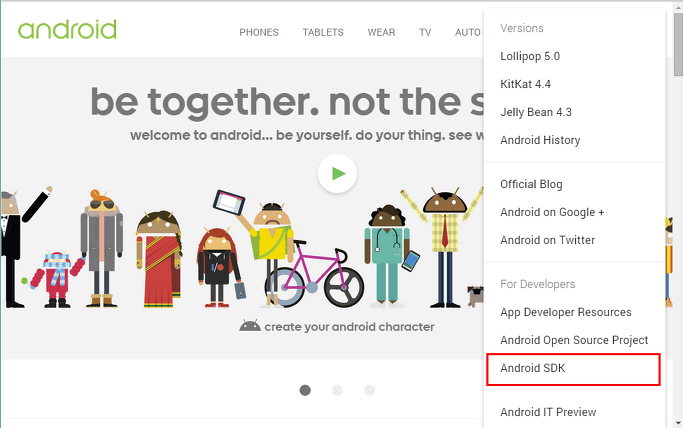683x428 pixels.
Task: Click create your android character link
Action: point(349,327)
